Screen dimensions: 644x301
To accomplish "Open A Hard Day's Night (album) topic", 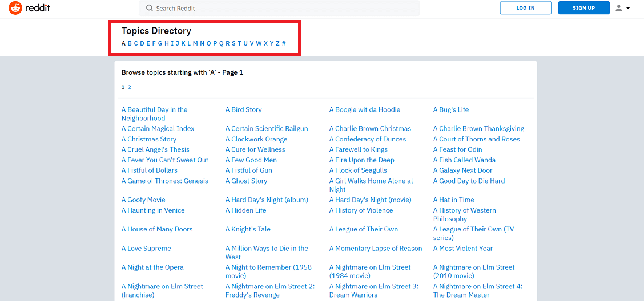I will pyautogui.click(x=267, y=200).
